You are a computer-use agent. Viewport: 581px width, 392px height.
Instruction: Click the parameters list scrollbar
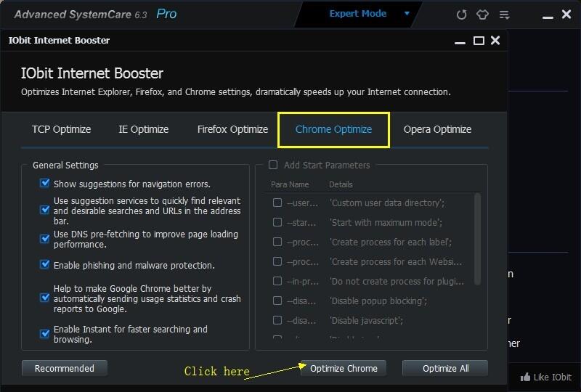click(x=478, y=239)
